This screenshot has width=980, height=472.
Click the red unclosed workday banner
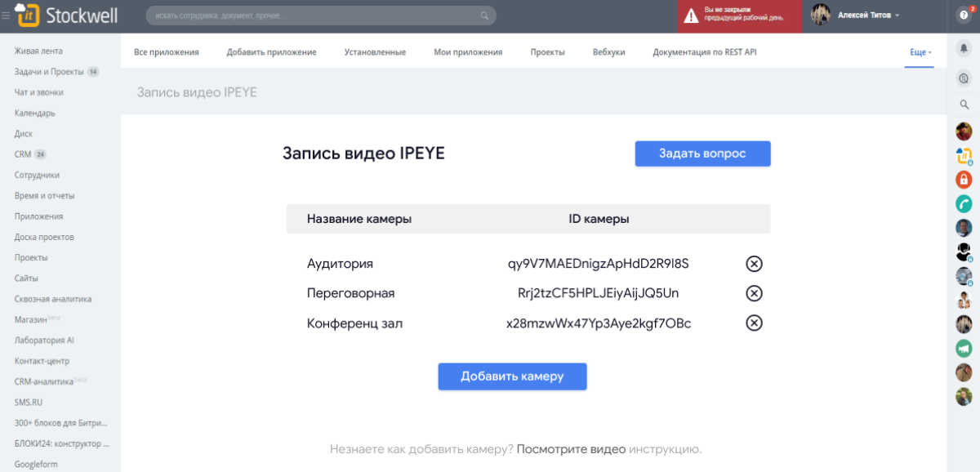click(x=739, y=16)
